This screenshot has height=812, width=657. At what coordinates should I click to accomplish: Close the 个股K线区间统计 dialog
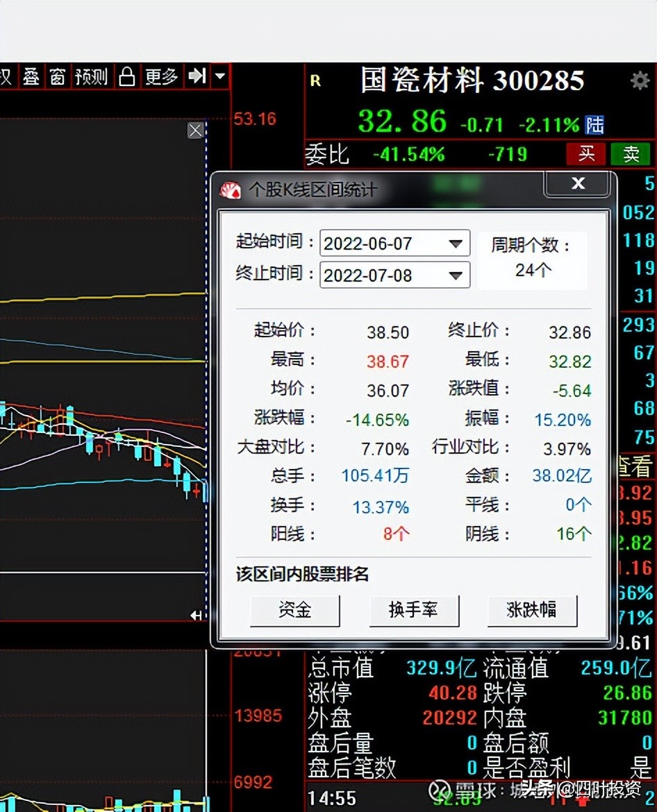[x=578, y=183]
